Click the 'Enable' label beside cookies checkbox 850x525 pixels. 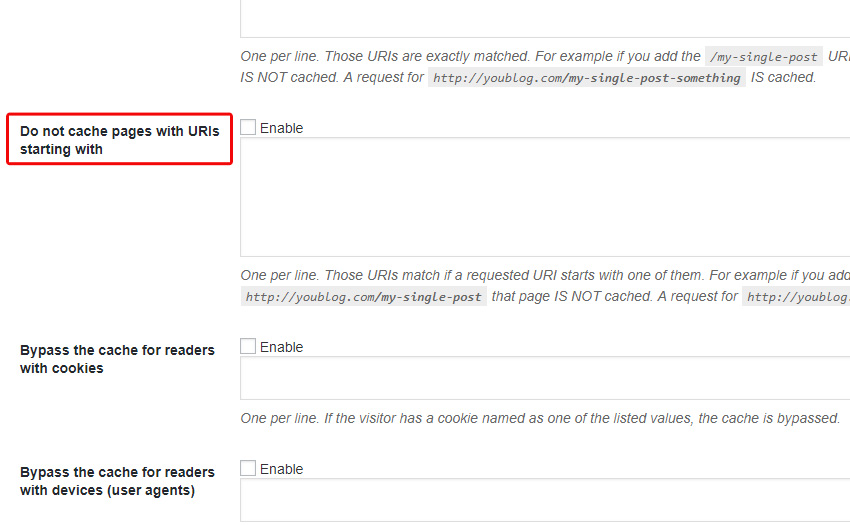[281, 347]
